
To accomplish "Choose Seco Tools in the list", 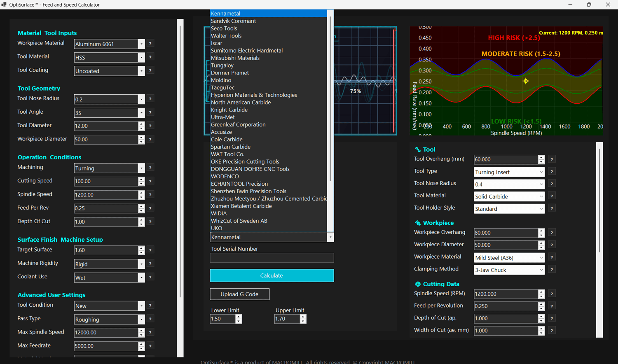I will click(x=268, y=28).
